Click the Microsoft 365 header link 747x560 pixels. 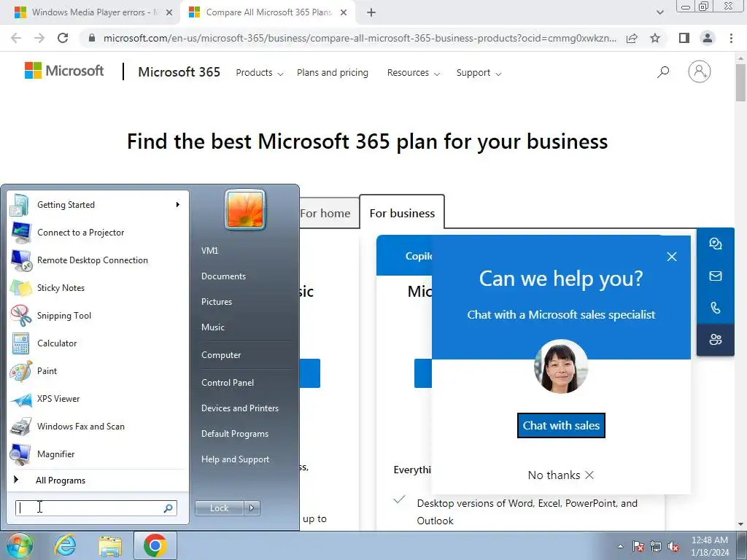179,72
